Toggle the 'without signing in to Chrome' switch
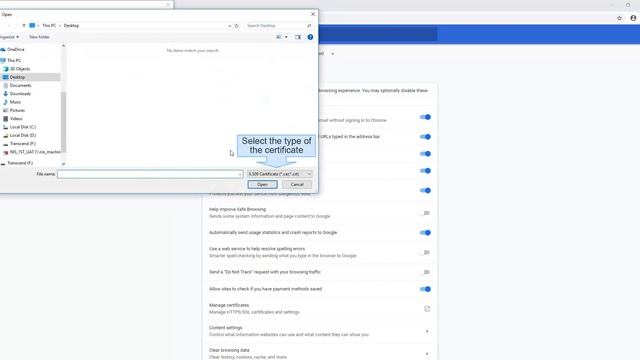The image size is (640, 360). coord(425,117)
